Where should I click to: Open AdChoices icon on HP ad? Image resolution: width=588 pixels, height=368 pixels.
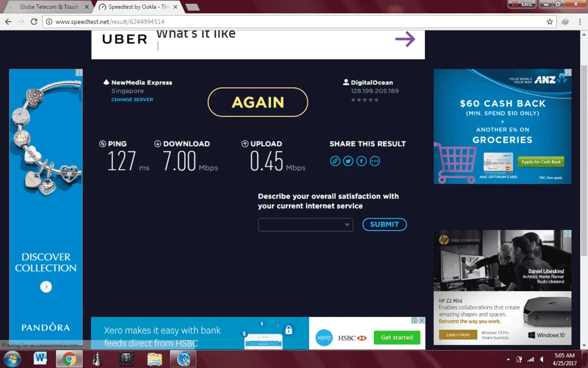(x=568, y=234)
